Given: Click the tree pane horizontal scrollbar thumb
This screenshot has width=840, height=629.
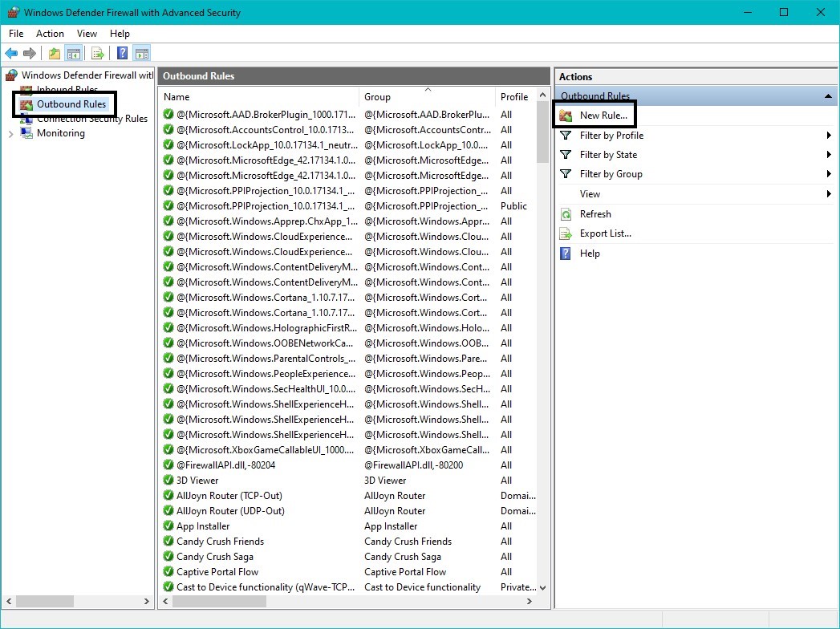Looking at the screenshot, I should [44, 602].
